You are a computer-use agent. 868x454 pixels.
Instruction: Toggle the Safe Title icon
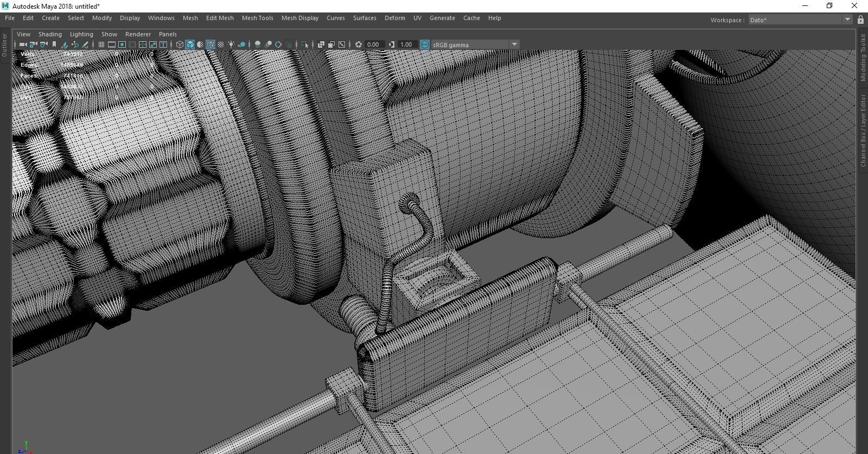[163, 44]
